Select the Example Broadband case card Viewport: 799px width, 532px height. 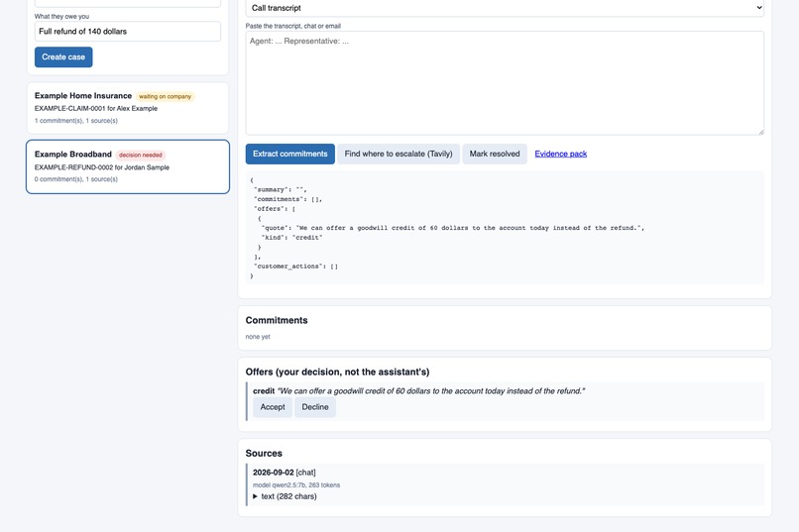[x=128, y=166]
